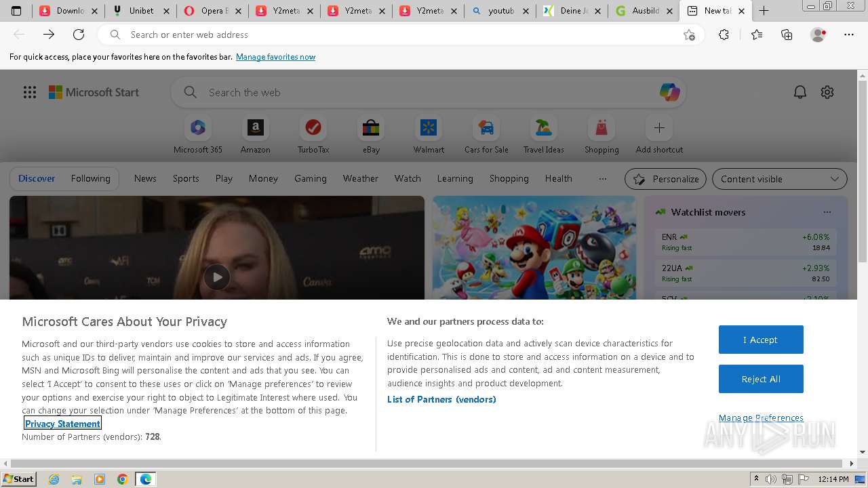This screenshot has width=868, height=488.
Task: Switch to the youtube search tab
Action: (500, 11)
